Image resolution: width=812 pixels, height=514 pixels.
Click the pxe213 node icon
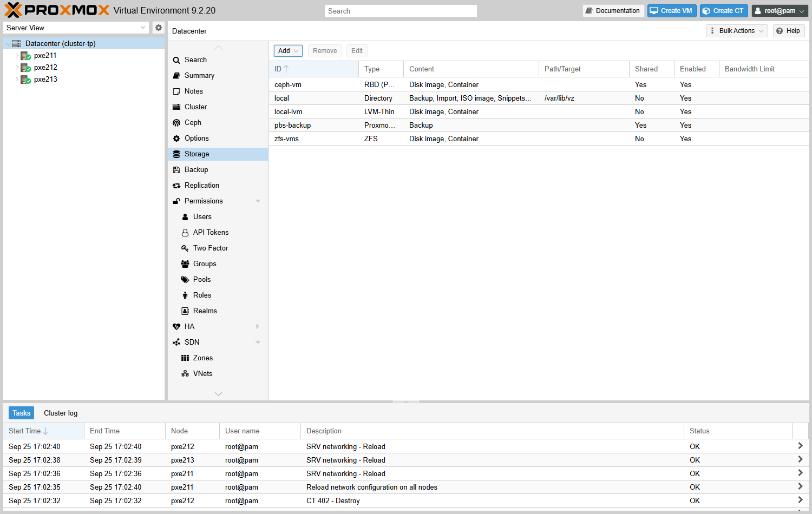(x=25, y=80)
